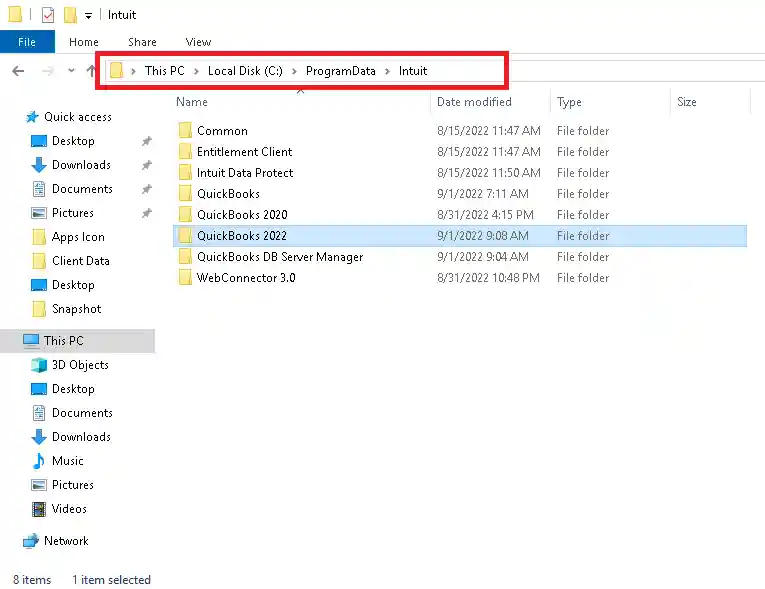Expand the chevron after This PC breadcrumb
765x589 pixels.
(196, 71)
